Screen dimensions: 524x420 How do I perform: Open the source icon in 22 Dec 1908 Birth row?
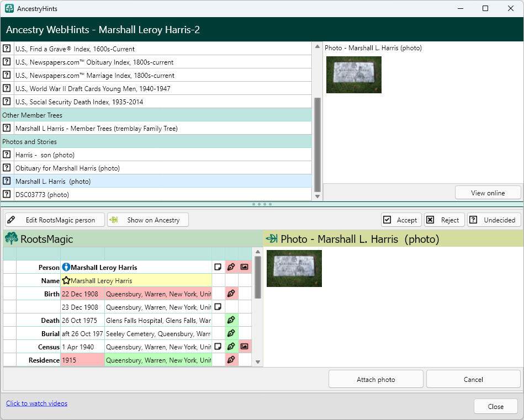[231, 294]
